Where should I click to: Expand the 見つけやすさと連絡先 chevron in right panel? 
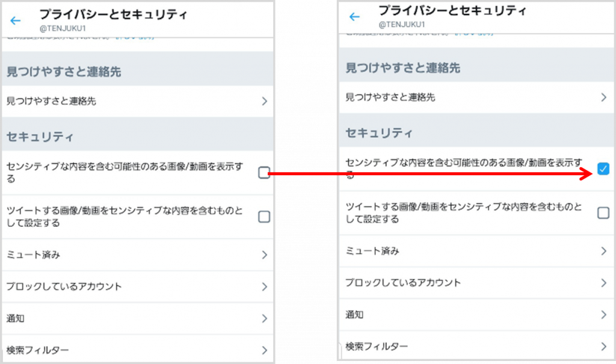(603, 97)
